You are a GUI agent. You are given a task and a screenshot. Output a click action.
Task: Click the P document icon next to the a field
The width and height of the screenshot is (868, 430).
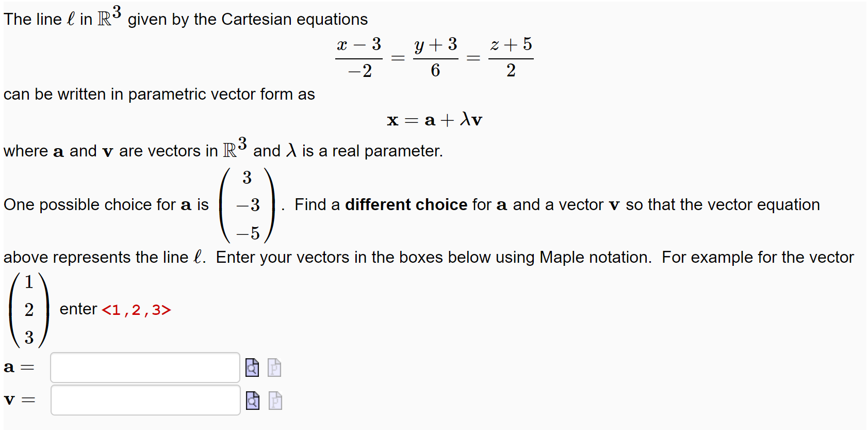click(274, 367)
